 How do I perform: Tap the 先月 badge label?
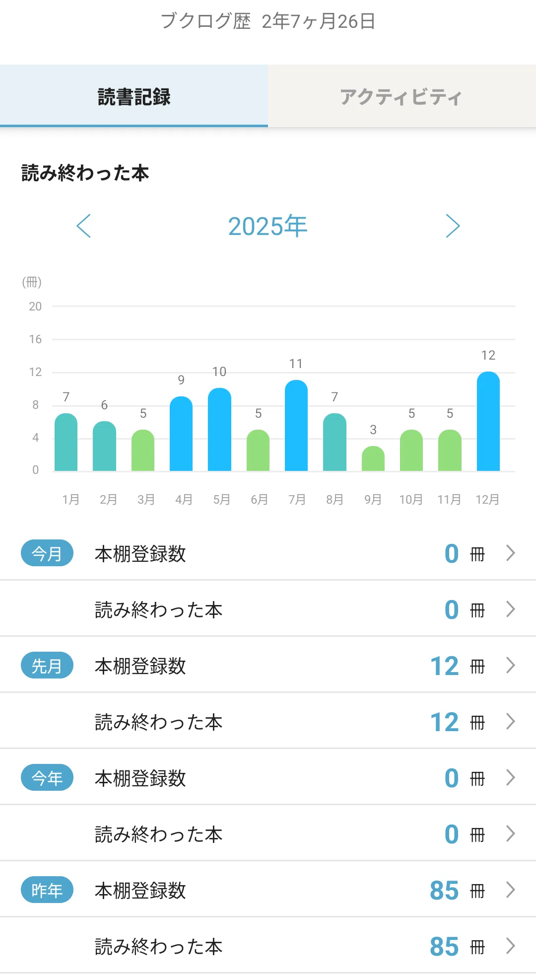47,665
